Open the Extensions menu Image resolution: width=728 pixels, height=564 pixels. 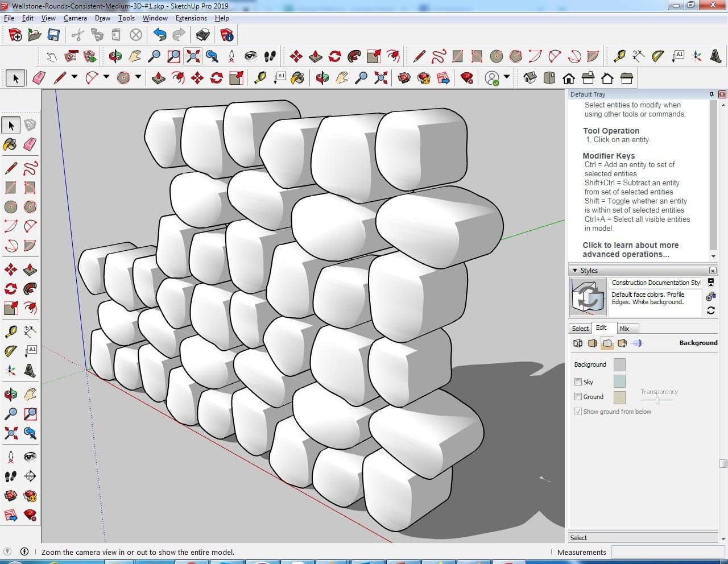[191, 18]
